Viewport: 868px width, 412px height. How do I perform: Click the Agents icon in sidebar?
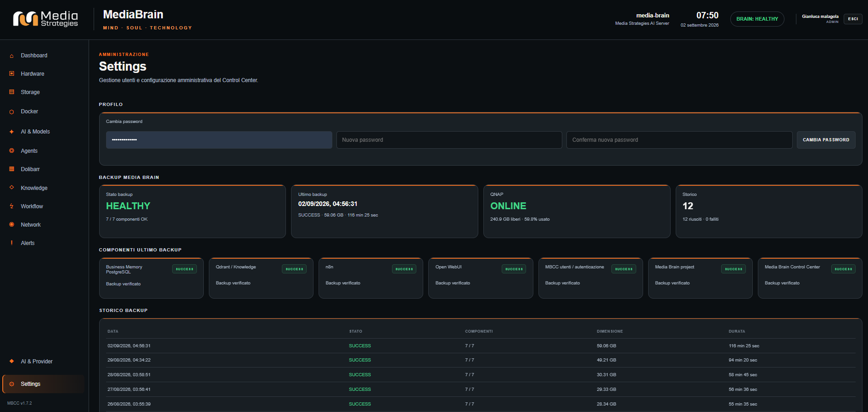[x=11, y=151]
